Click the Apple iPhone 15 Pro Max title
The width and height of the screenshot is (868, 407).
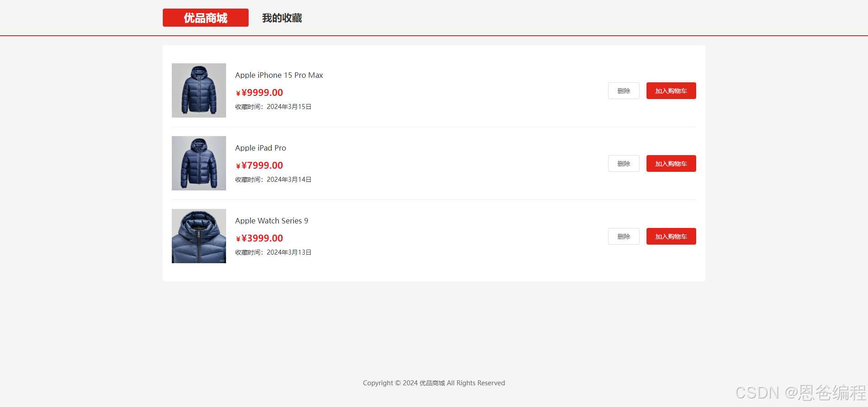click(x=279, y=75)
